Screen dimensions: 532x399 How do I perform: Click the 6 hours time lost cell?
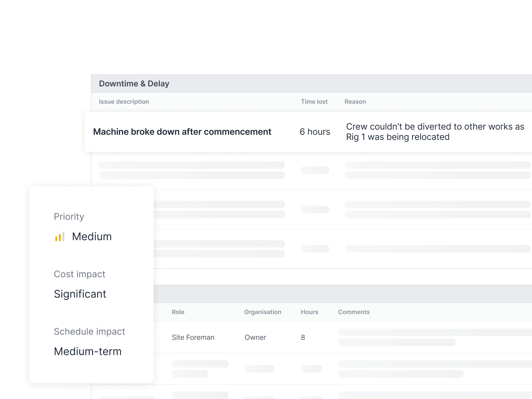pyautogui.click(x=315, y=132)
